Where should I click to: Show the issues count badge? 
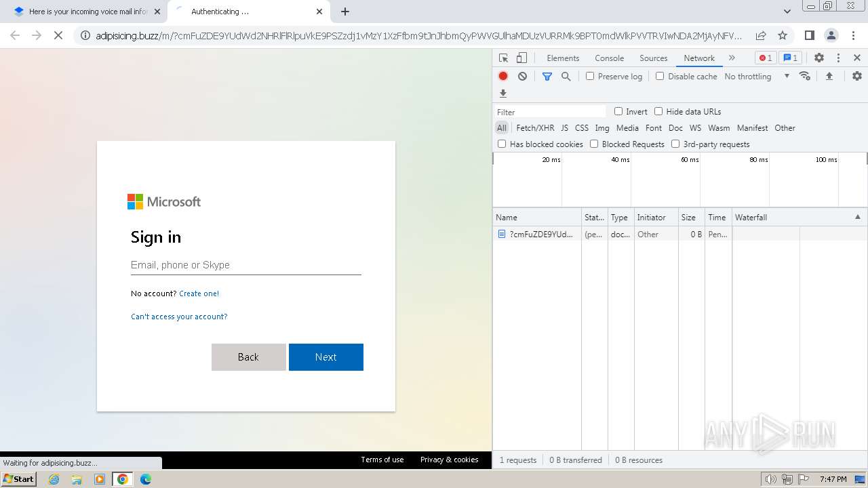coord(789,58)
